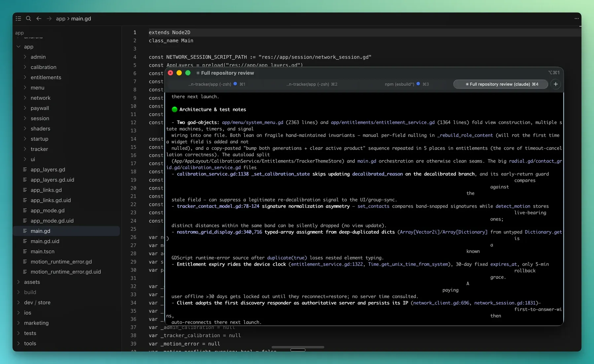
Task: Select Full repository review (claude) tab
Action: coord(501,84)
